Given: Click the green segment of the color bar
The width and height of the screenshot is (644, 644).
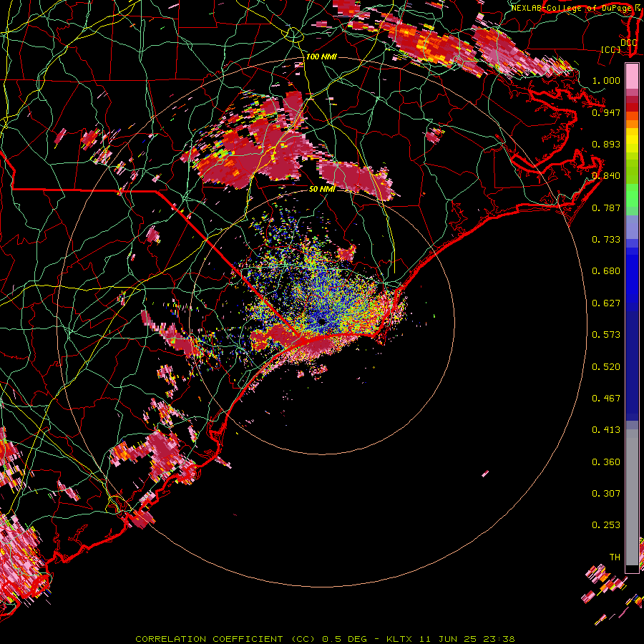Looking at the screenshot, I should click(632, 195).
